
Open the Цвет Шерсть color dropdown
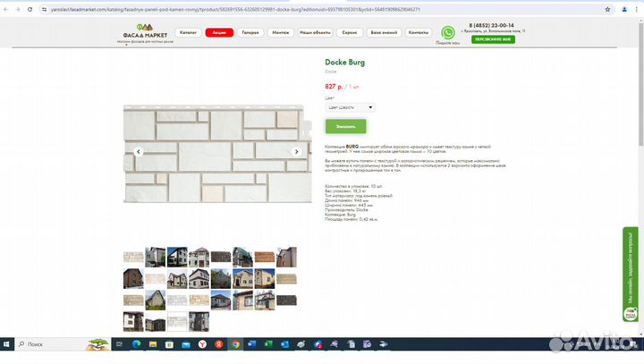350,107
